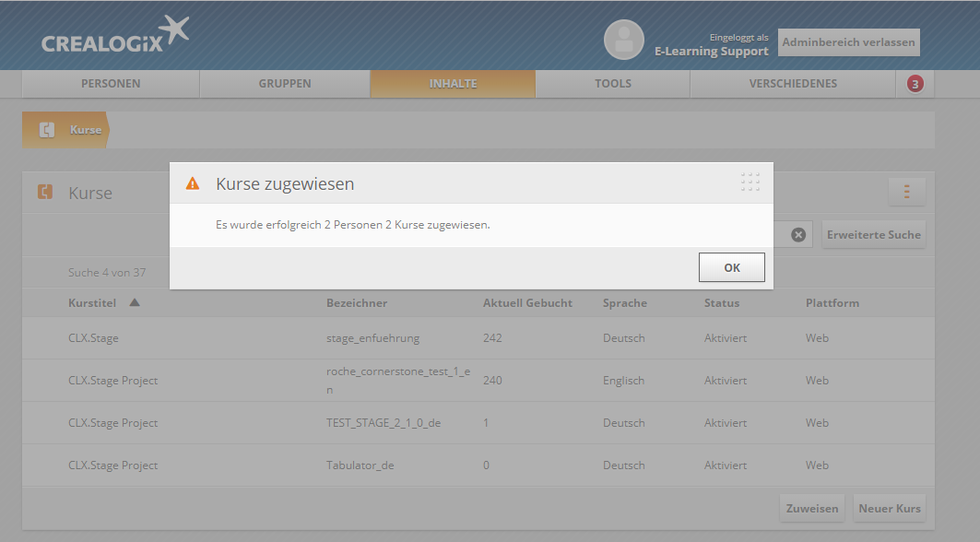Click the CREALOGIX logo

114,35
